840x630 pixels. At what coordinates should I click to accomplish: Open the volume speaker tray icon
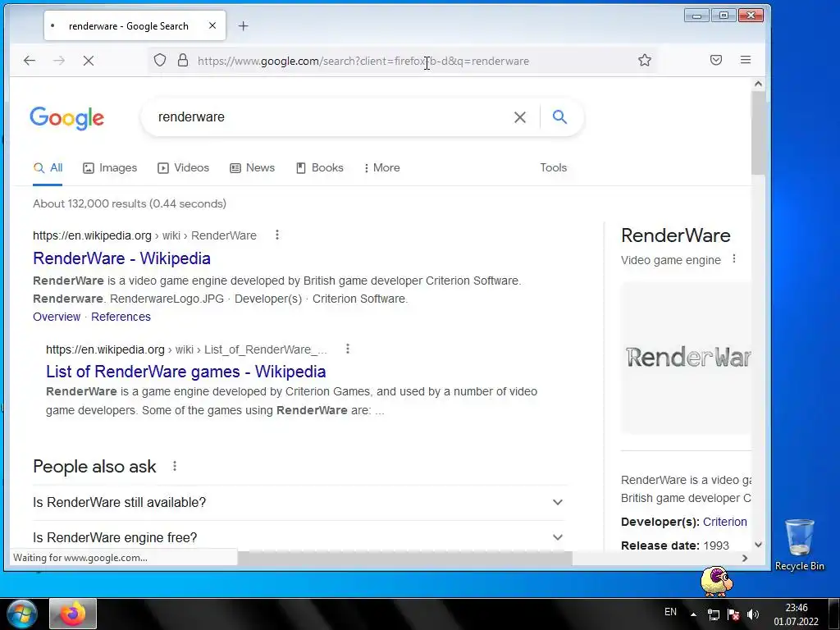[x=753, y=614]
